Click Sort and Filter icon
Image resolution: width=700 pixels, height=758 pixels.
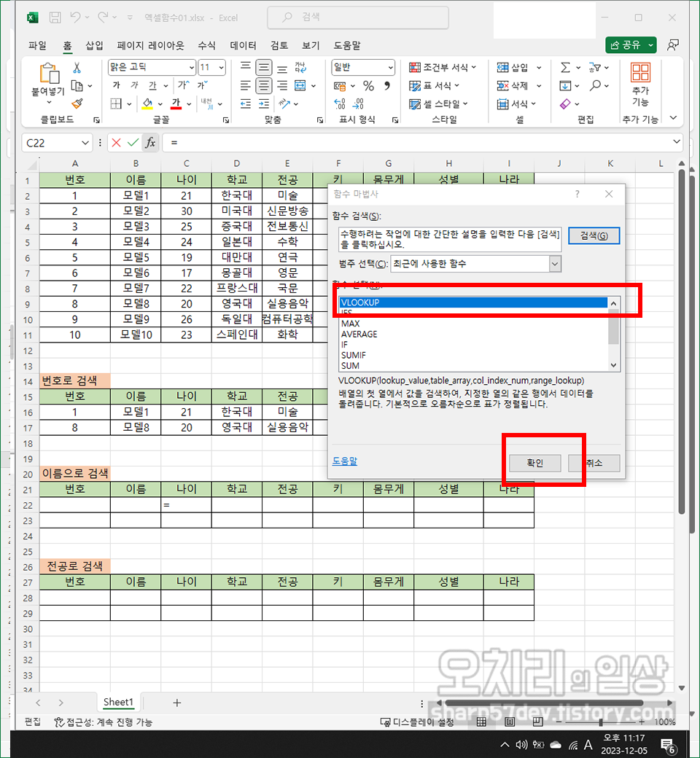click(x=594, y=68)
